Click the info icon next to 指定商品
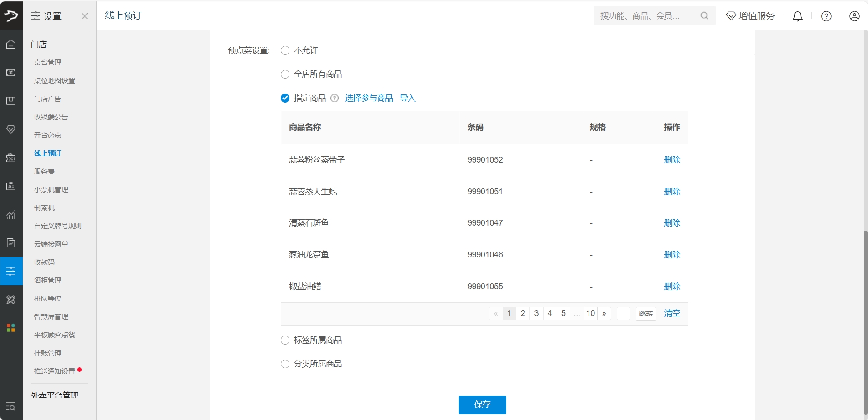The width and height of the screenshot is (868, 420). tap(334, 98)
